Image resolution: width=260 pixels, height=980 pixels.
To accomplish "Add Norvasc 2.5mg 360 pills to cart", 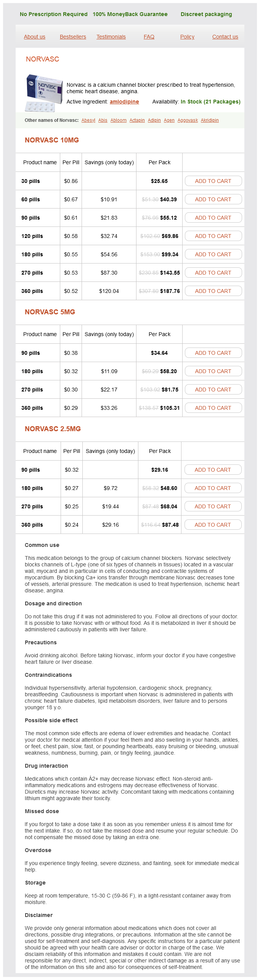I will (x=213, y=525).
